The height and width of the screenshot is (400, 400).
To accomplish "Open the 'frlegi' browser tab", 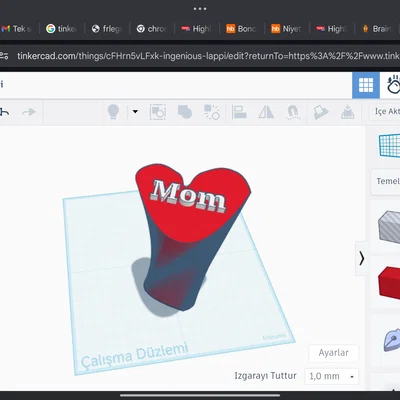I will tap(107, 29).
